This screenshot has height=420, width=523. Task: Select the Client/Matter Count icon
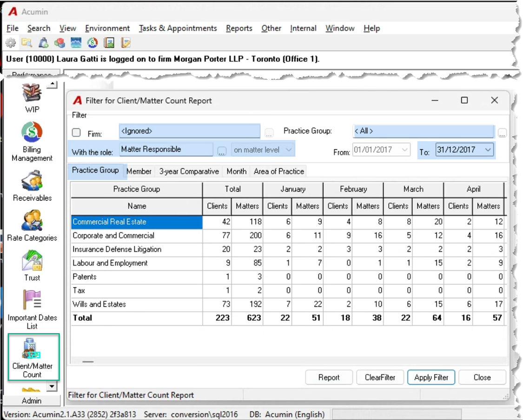click(x=33, y=357)
